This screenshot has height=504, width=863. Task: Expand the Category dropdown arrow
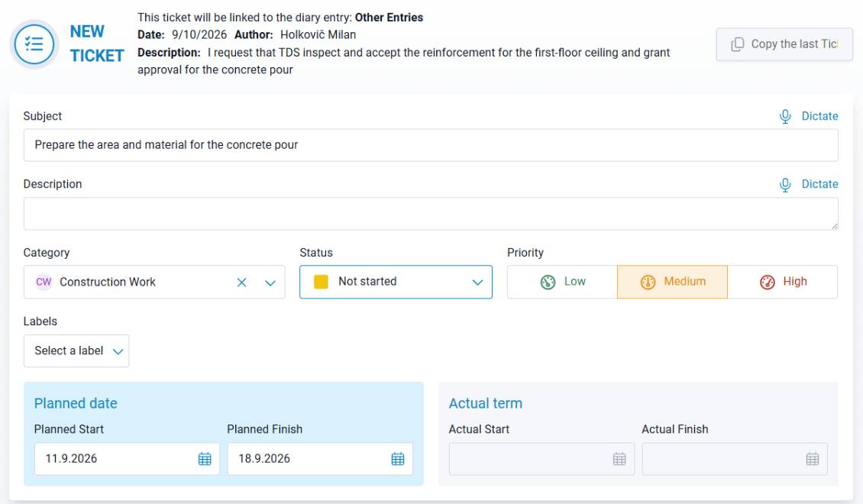pos(270,283)
